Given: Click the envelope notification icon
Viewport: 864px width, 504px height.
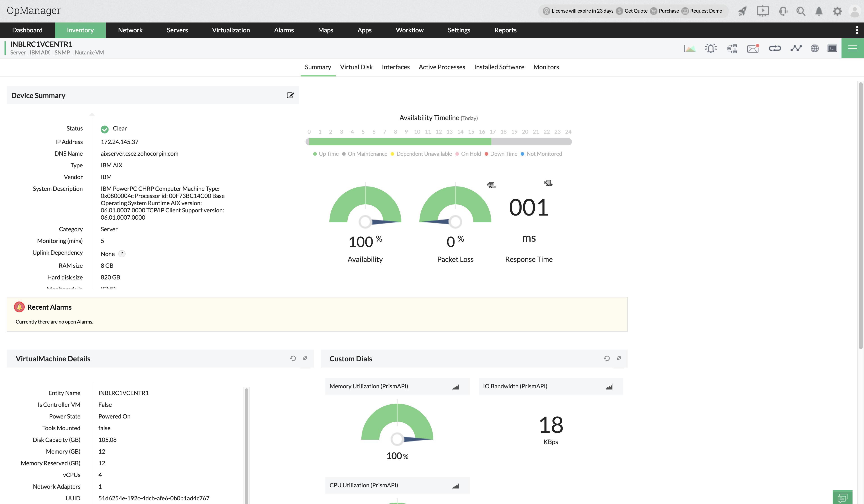Looking at the screenshot, I should [x=753, y=48].
